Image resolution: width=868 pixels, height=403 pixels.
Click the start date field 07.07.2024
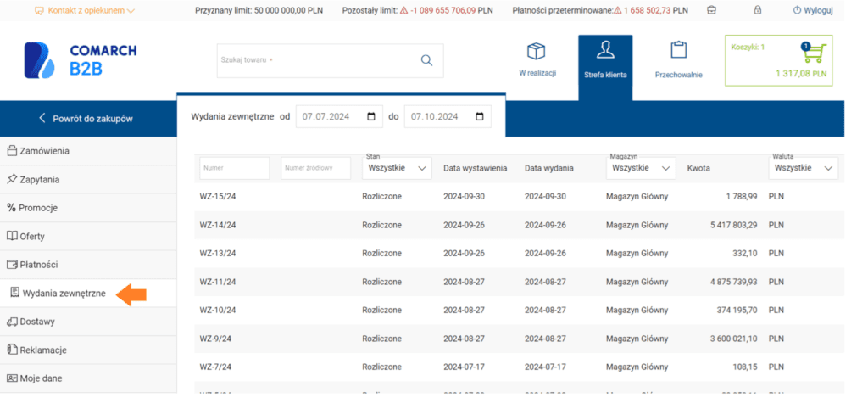339,117
